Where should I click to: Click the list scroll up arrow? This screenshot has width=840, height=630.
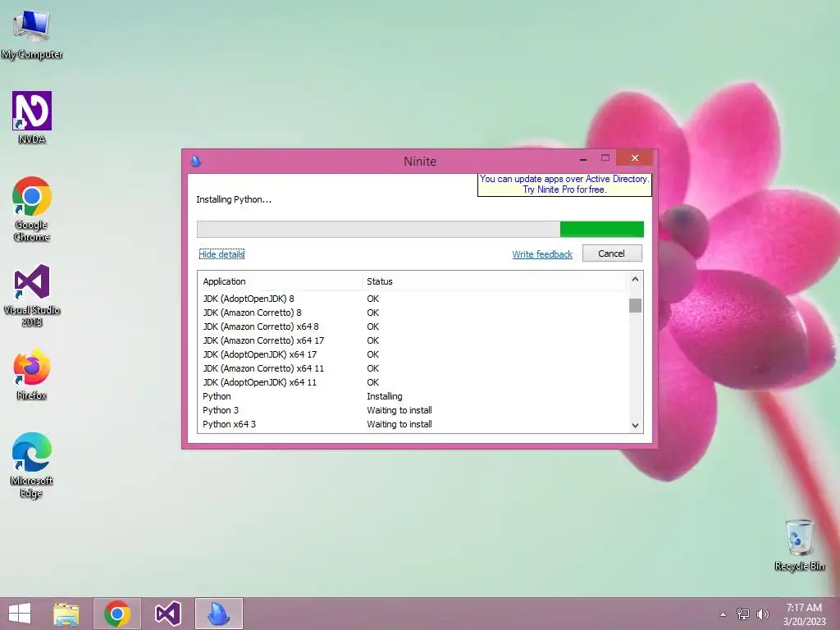(x=635, y=279)
